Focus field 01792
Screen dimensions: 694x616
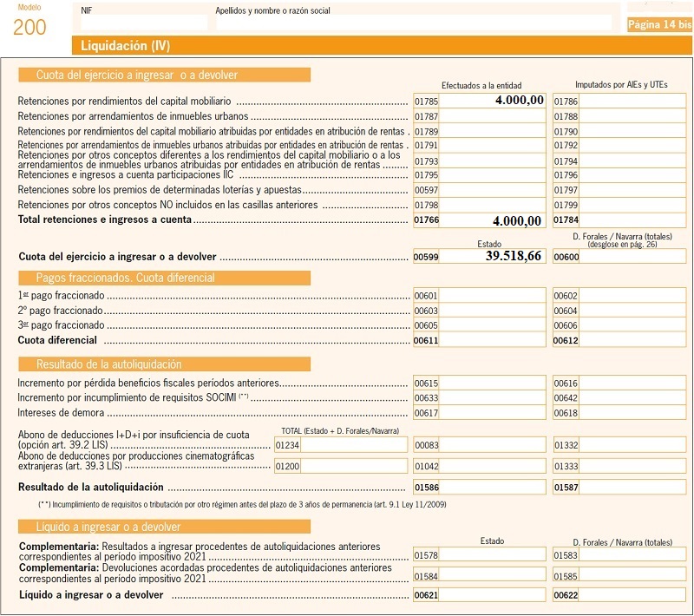pos(632,146)
